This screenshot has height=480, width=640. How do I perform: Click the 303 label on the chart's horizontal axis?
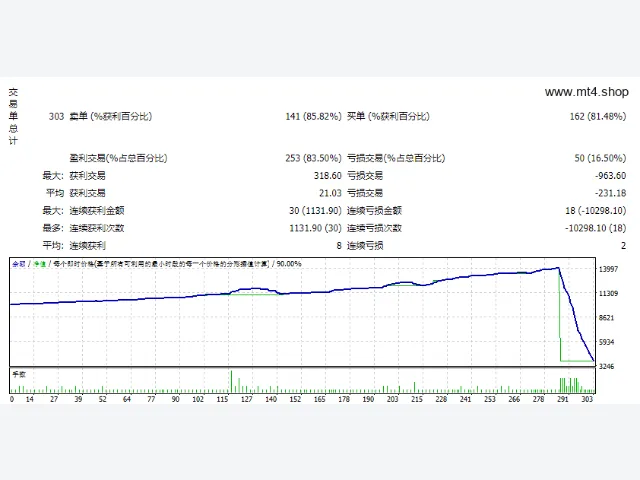(587, 399)
